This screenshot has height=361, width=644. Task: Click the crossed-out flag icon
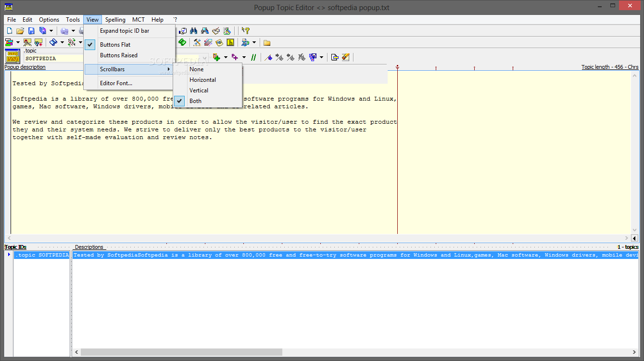(x=302, y=57)
